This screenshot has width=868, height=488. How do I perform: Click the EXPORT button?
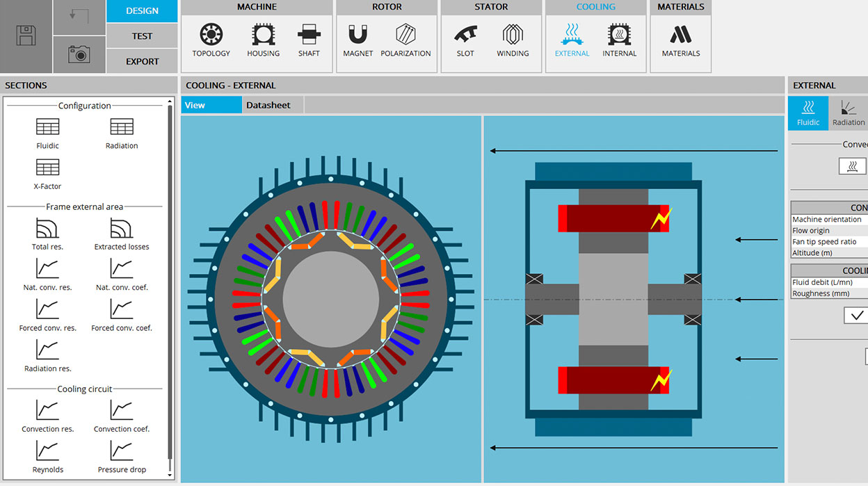[x=142, y=61]
